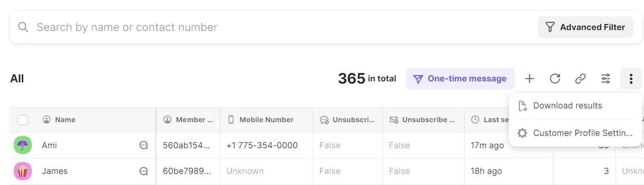Click the Name column header
Screen dimensions: 644x185
click(x=65, y=119)
